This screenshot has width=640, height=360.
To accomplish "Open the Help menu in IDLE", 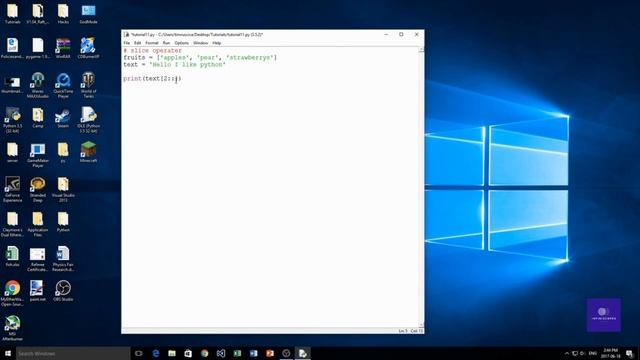I will (x=217, y=43).
